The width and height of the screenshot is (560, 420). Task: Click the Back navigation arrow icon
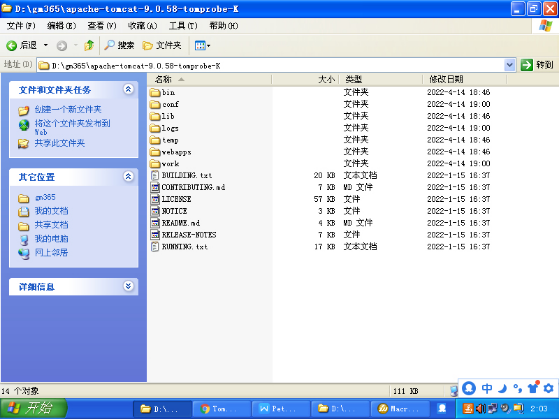point(11,45)
